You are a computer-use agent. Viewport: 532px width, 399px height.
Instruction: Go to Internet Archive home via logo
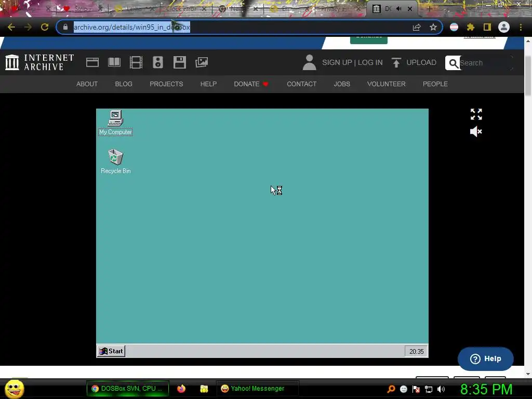[39, 62]
